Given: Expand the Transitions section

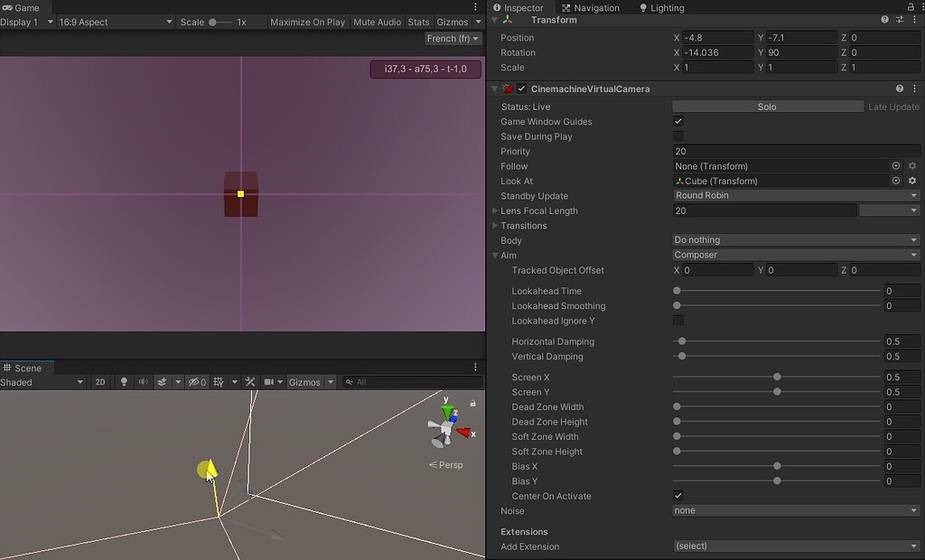Looking at the screenshot, I should (x=496, y=225).
